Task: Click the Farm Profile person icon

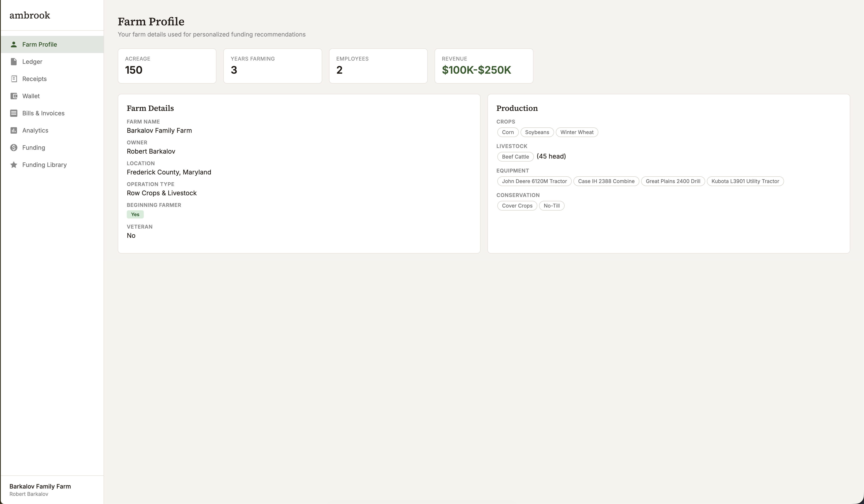Action: tap(14, 44)
